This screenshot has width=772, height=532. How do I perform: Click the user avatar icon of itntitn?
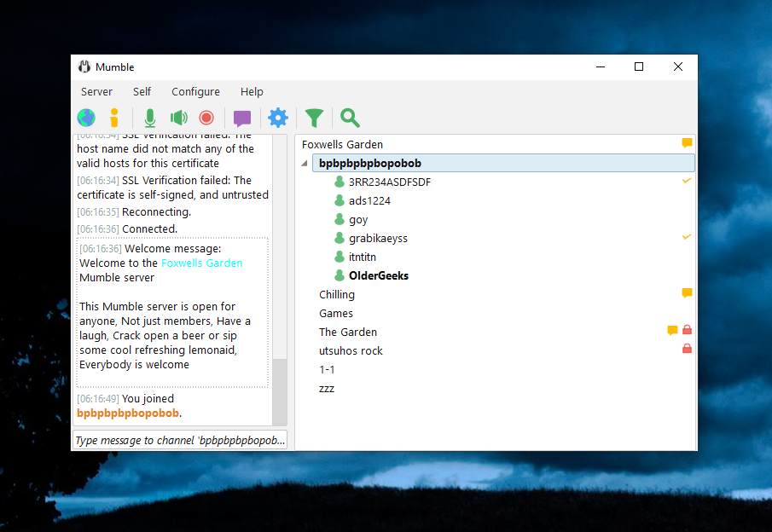click(x=340, y=257)
